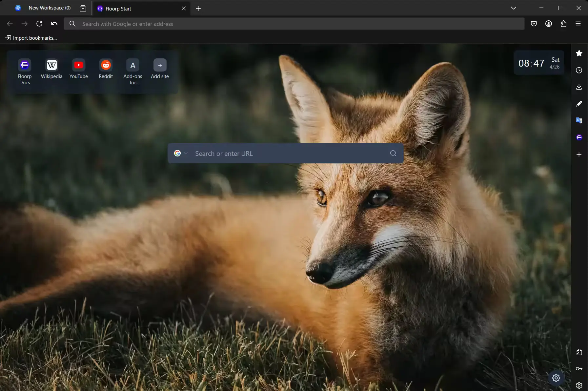Open the Bookmarks panel in the sidebar

tap(579, 53)
